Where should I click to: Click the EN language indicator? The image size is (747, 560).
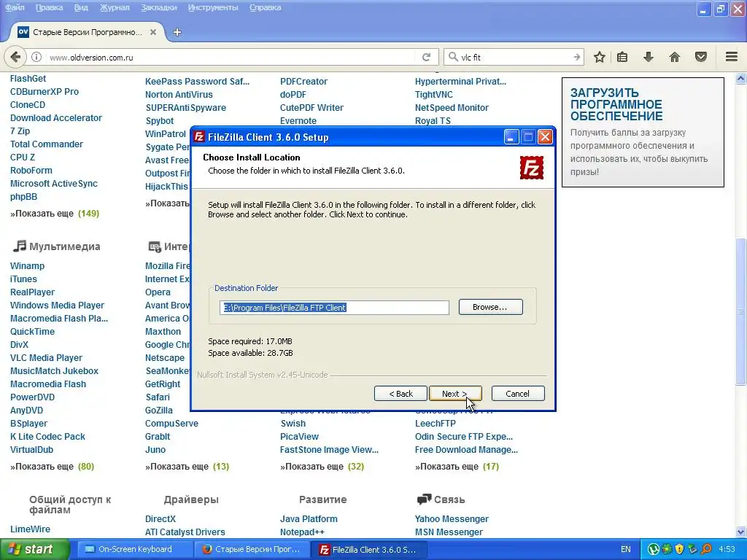coord(625,549)
